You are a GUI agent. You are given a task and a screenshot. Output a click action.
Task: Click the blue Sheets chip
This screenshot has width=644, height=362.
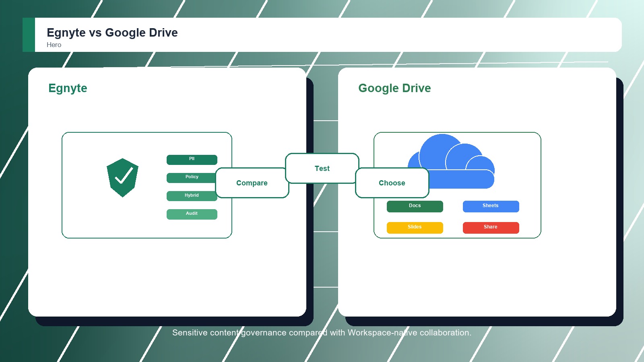point(491,206)
